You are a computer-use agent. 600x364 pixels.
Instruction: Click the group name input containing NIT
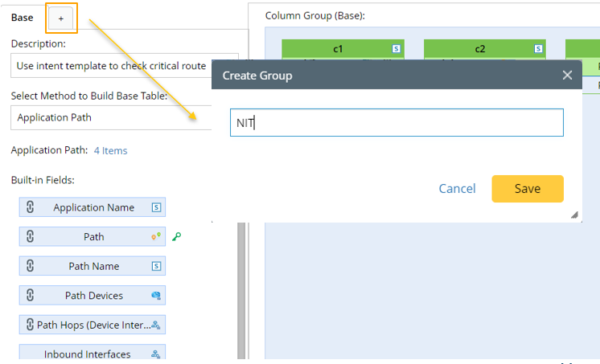[396, 123]
